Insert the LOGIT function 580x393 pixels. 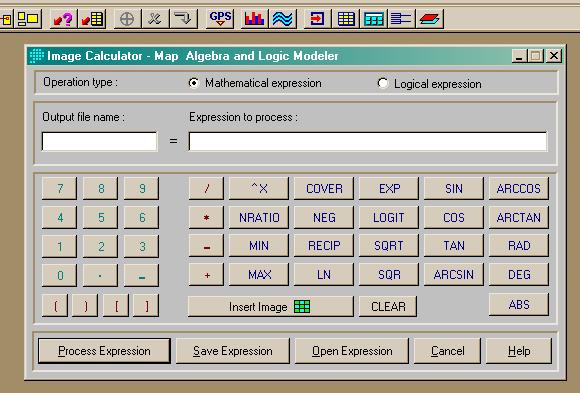pyautogui.click(x=389, y=217)
